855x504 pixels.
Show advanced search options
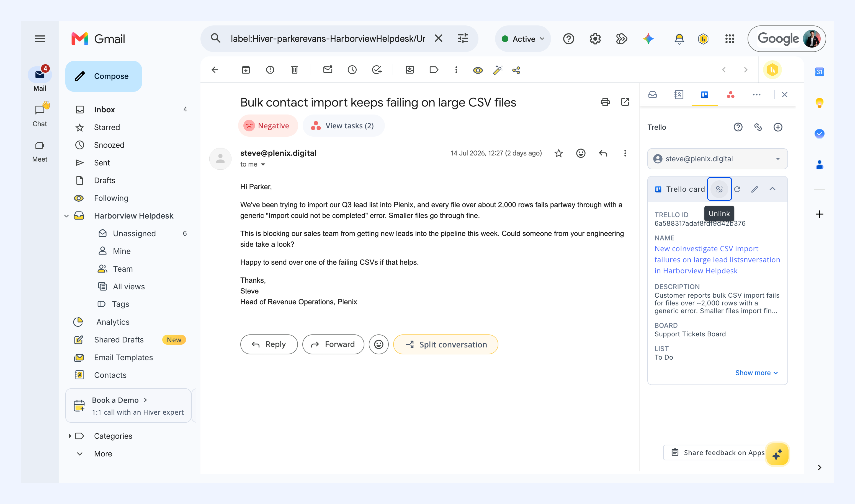[463, 38]
